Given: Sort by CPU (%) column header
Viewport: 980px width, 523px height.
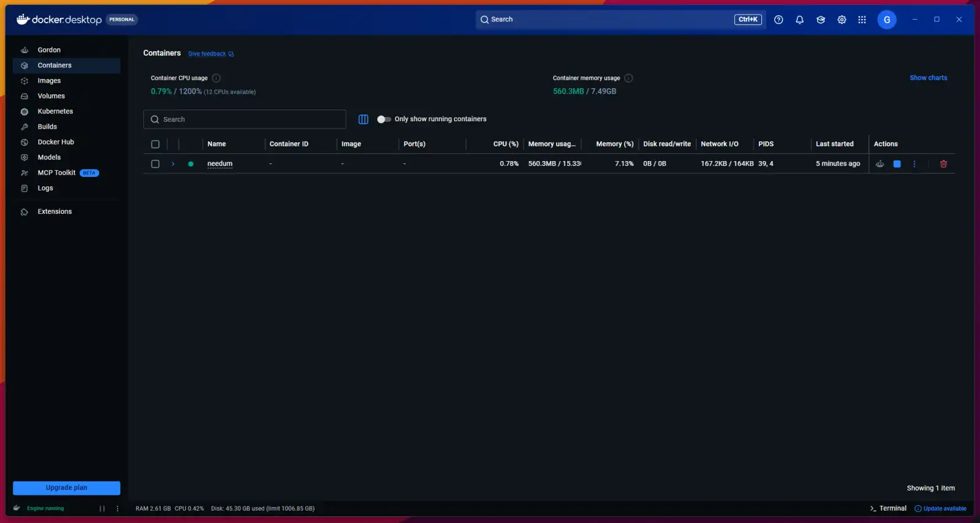Looking at the screenshot, I should pyautogui.click(x=506, y=145).
